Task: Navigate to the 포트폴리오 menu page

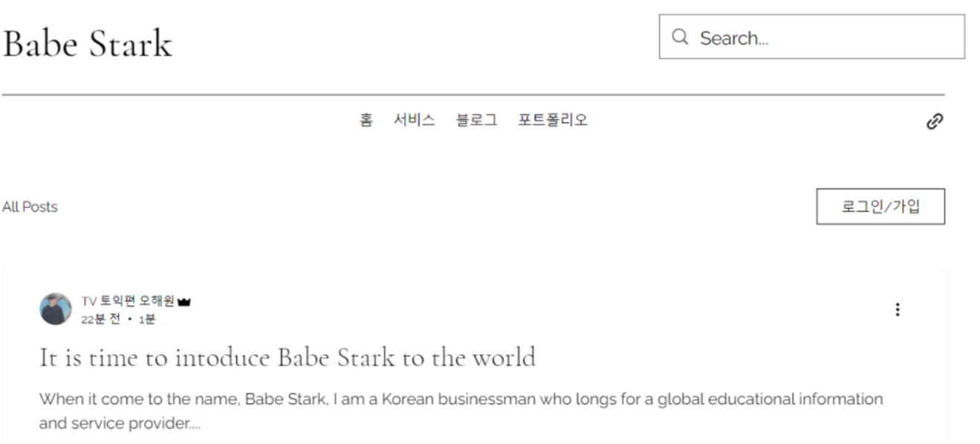Action: [x=553, y=120]
